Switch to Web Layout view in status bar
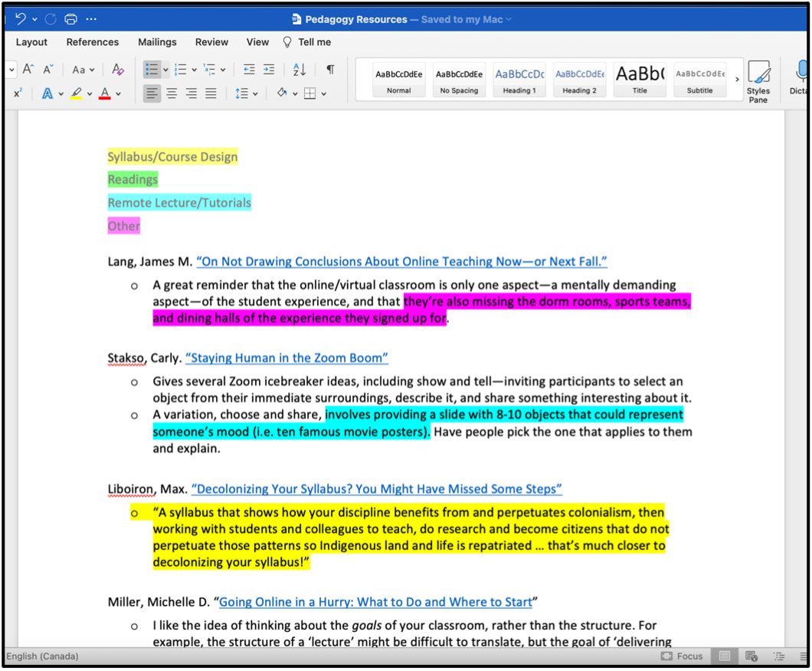This screenshot has width=812, height=671. (751, 656)
